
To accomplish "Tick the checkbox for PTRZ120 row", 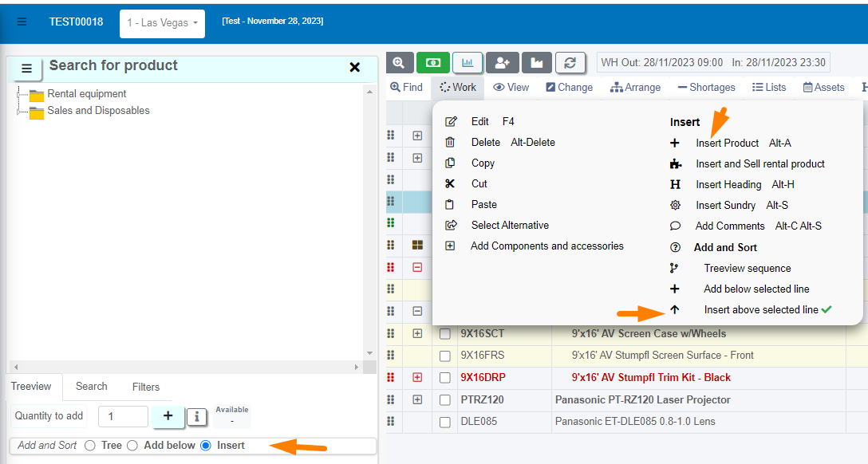I will coord(445,400).
